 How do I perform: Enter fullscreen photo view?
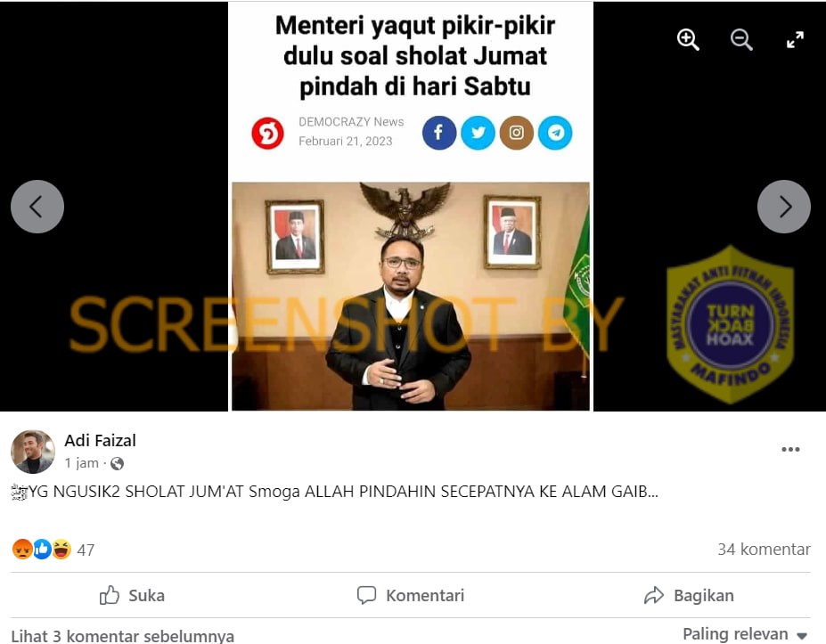(795, 39)
